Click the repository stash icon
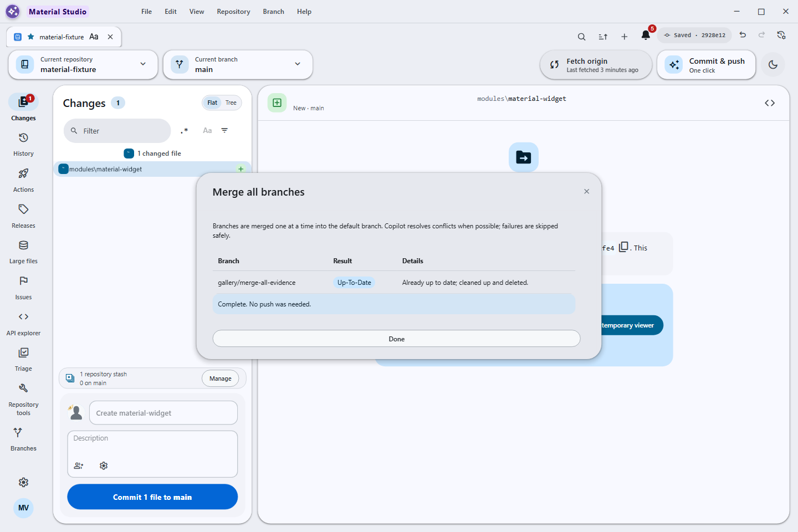The width and height of the screenshot is (798, 532). pyautogui.click(x=70, y=378)
